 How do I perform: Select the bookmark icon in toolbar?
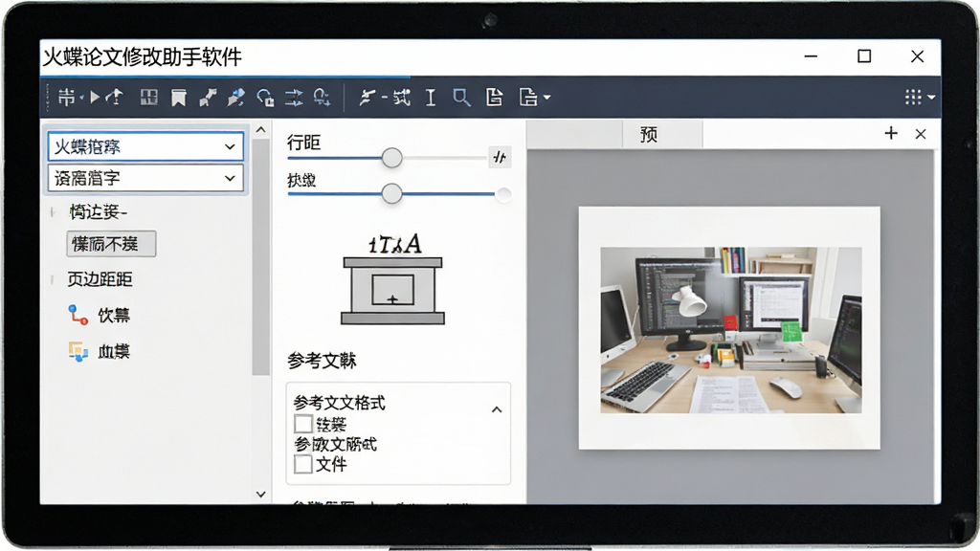179,98
